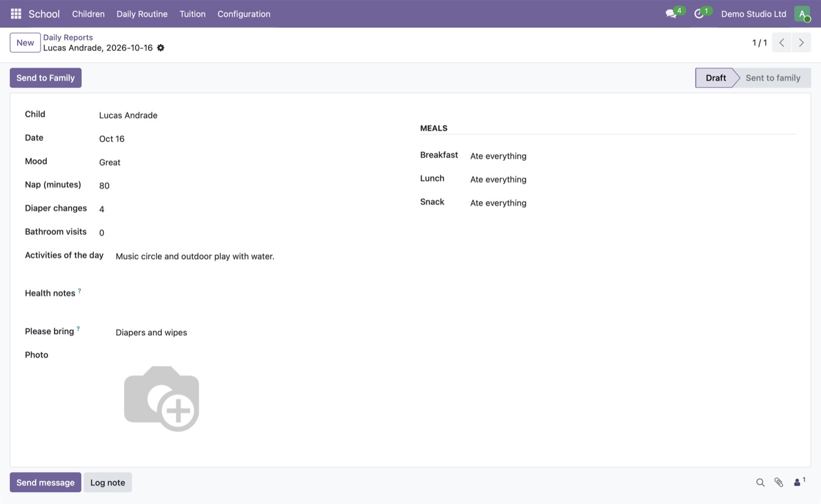
Task: Open the conversations chat bubble icon
Action: [x=671, y=13]
